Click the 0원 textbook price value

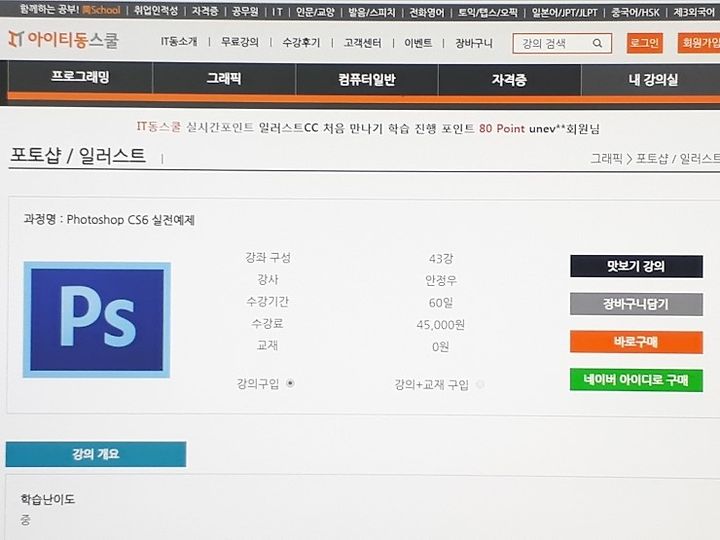440,347
